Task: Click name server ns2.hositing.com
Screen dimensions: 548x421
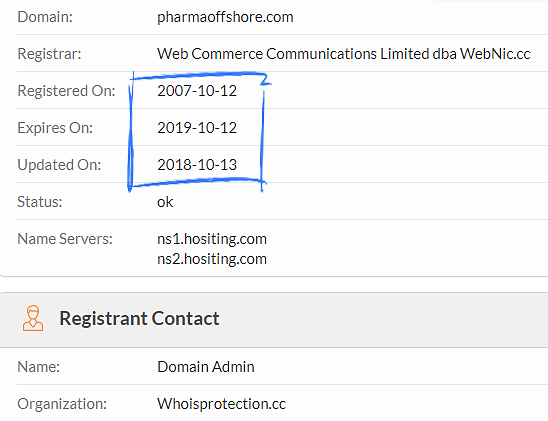Action: [x=212, y=259]
